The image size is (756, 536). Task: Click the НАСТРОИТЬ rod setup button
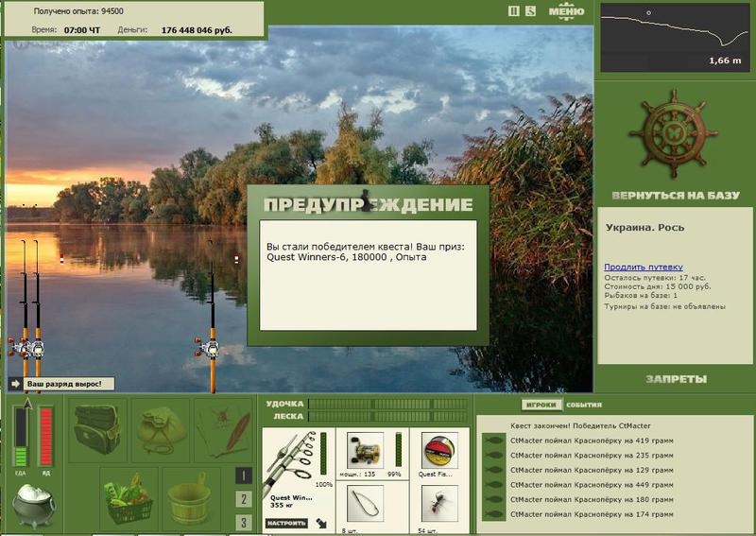point(286,523)
